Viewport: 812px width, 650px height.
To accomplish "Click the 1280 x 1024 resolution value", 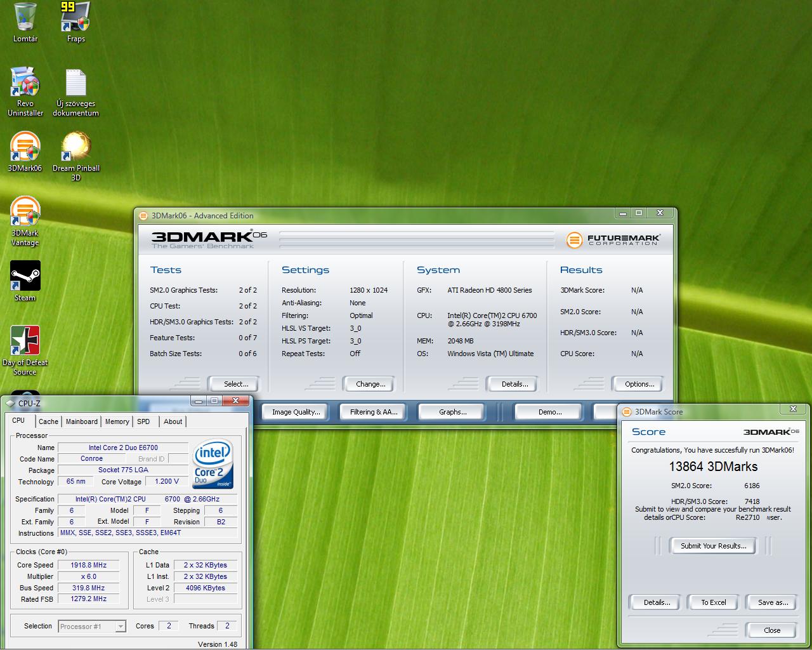I will [x=369, y=290].
